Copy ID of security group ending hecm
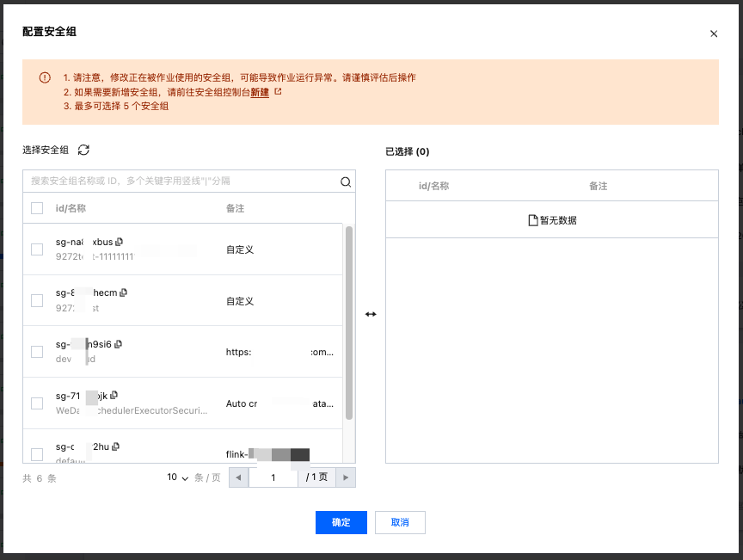743x560 pixels. point(123,292)
